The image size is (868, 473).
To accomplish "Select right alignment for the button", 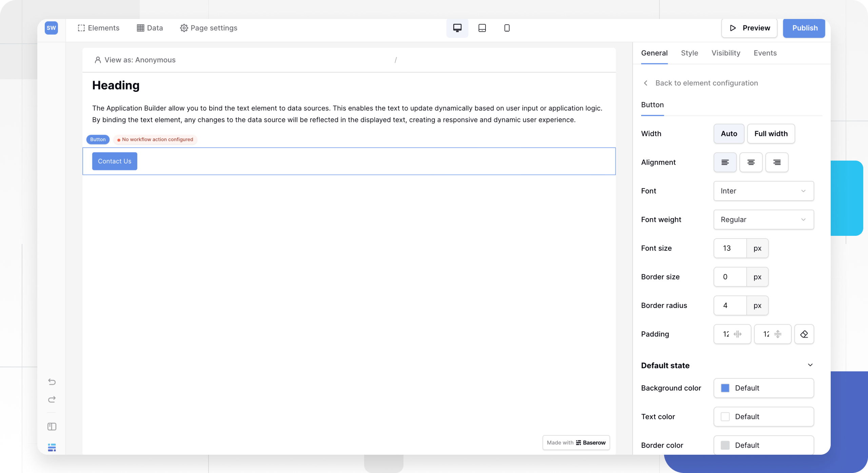I will [777, 162].
